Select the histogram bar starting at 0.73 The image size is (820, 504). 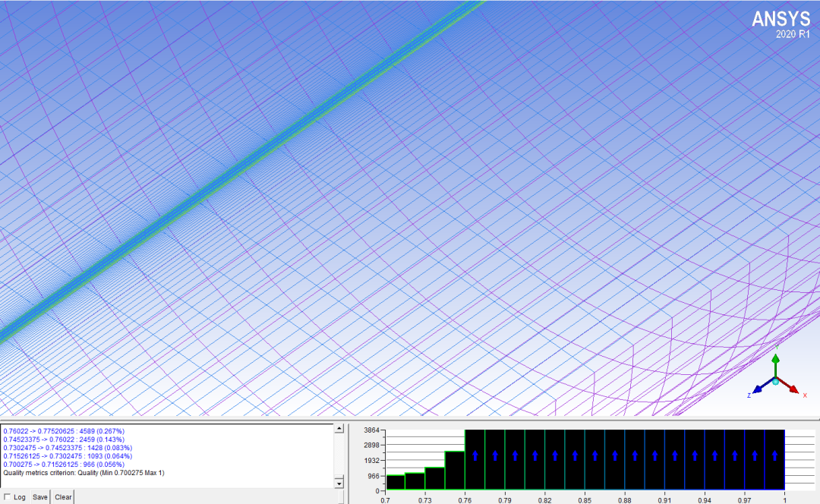click(x=435, y=478)
